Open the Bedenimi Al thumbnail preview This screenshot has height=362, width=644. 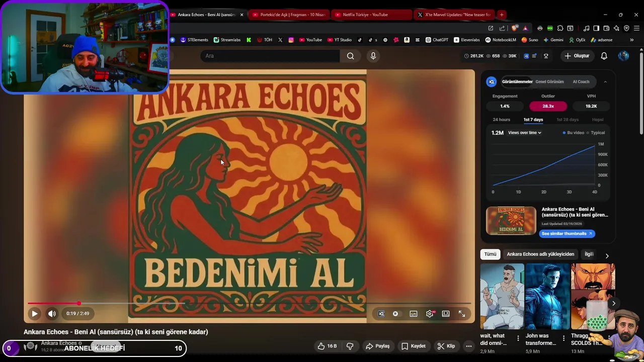(511, 220)
